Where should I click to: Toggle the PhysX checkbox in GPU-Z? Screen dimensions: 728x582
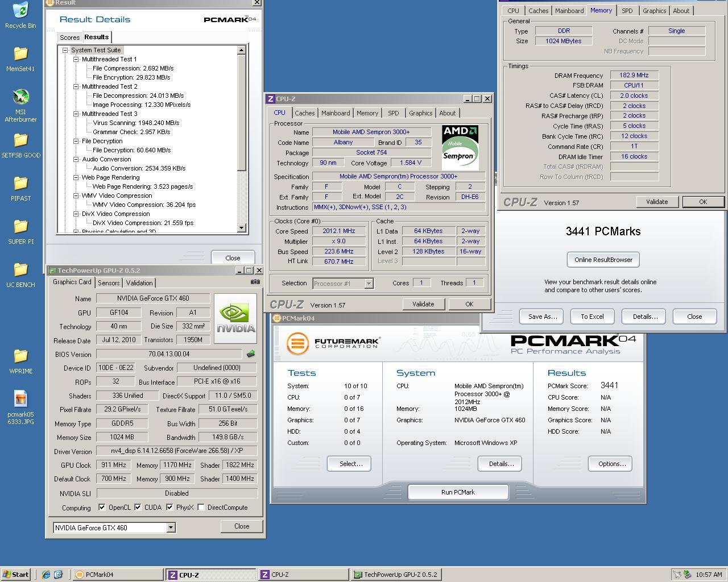[x=169, y=508]
